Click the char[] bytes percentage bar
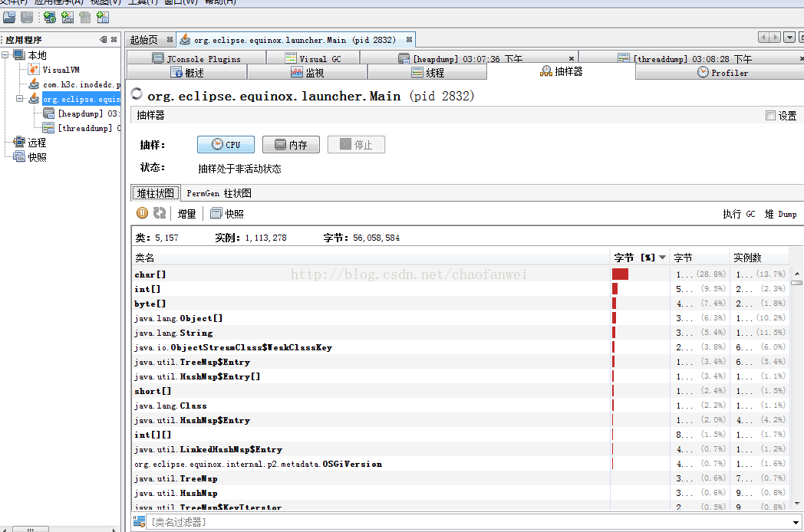Image resolution: width=804 pixels, height=532 pixels. click(x=620, y=274)
